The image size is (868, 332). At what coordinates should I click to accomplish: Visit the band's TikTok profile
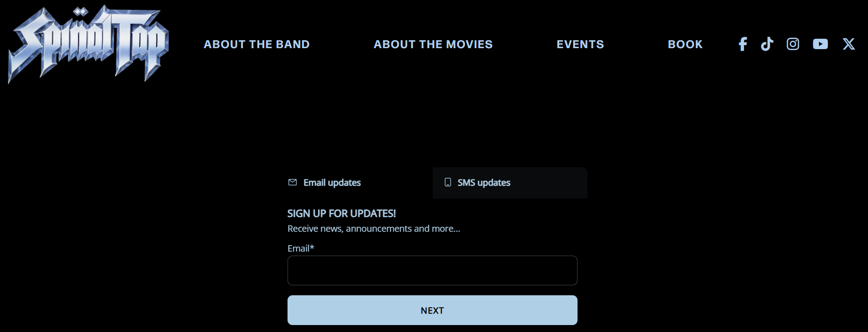(767, 44)
